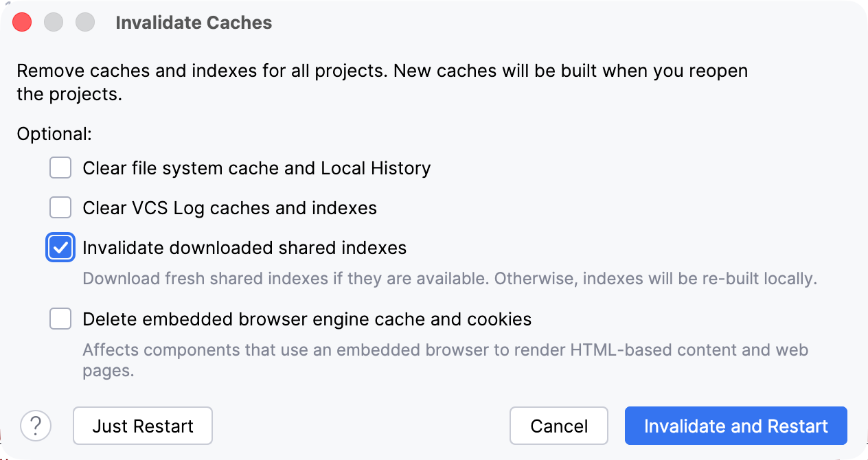The height and width of the screenshot is (460, 868).
Task: Enable Clear file system cache and Local History
Action: click(x=60, y=168)
